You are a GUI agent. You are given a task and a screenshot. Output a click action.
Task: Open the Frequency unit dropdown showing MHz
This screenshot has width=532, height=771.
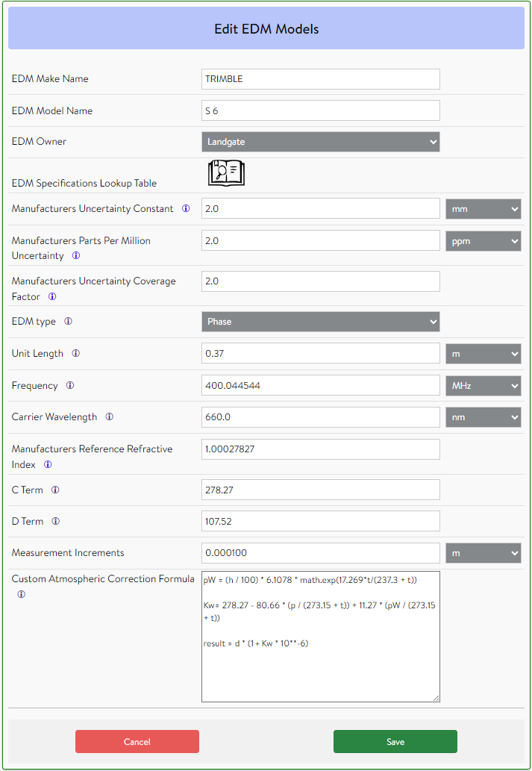tap(483, 386)
